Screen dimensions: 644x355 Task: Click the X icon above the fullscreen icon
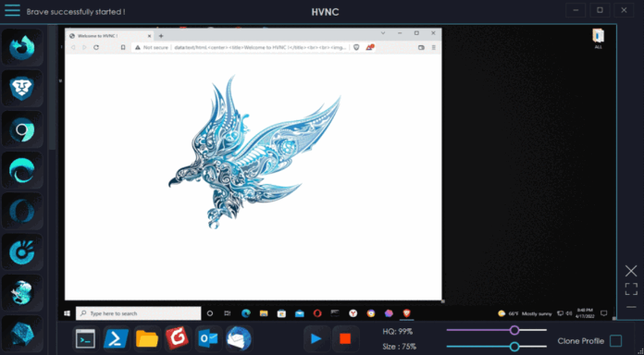click(631, 271)
